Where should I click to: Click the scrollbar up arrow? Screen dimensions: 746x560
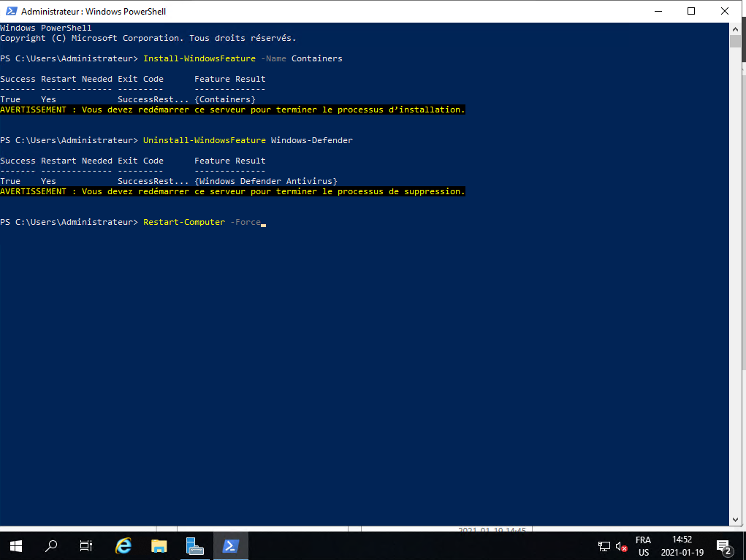[735, 28]
